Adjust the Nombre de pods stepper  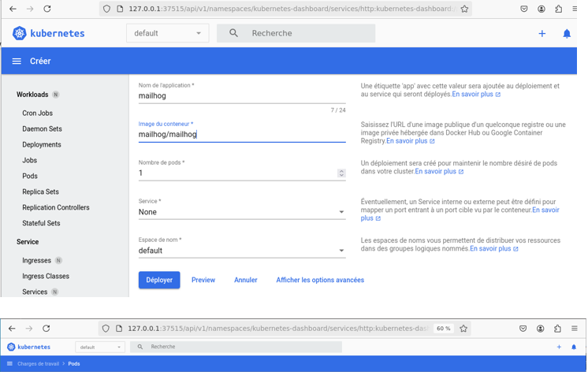point(341,173)
